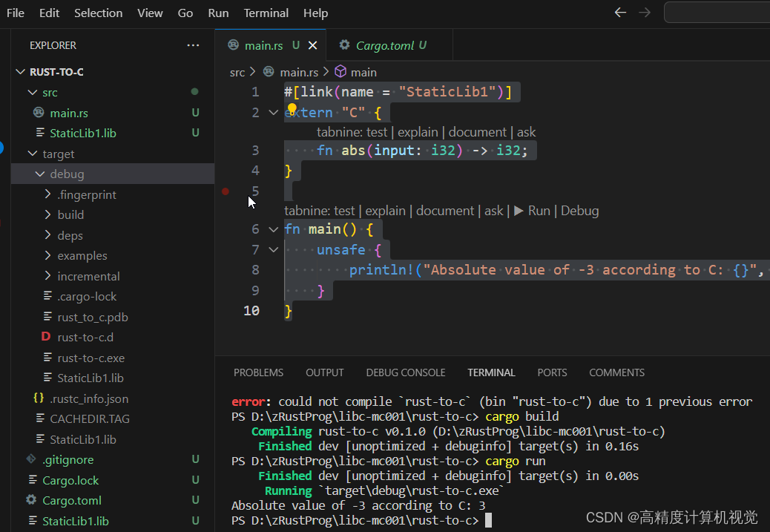Click line number 10 in the gutter
The height and width of the screenshot is (532, 770).
(251, 310)
